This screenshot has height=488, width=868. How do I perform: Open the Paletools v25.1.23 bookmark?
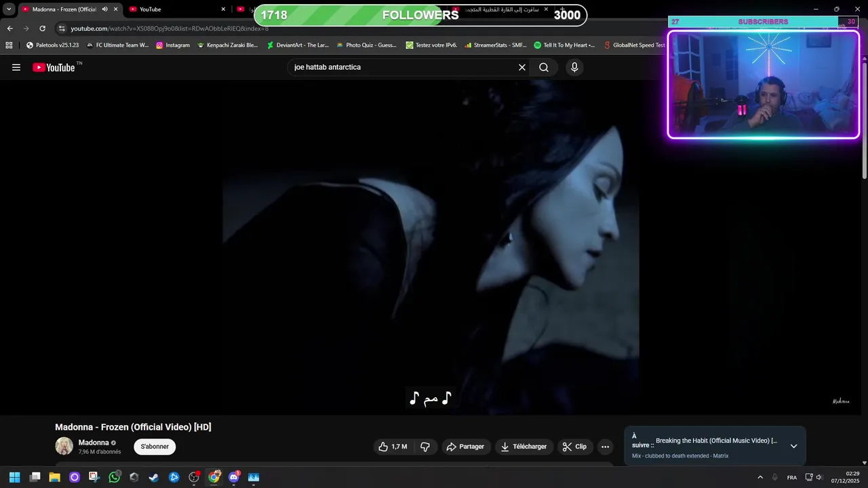pos(52,45)
